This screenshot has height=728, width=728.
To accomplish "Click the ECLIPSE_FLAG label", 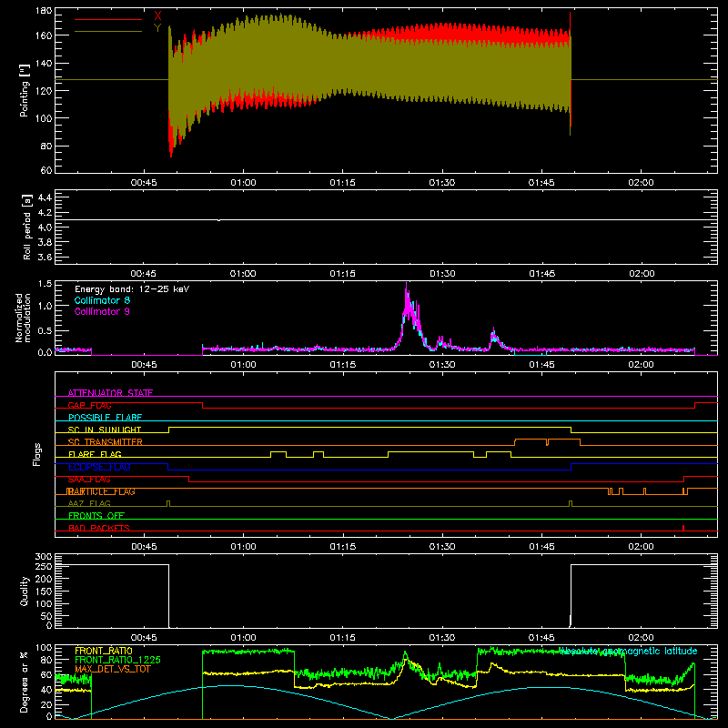I will click(99, 467).
